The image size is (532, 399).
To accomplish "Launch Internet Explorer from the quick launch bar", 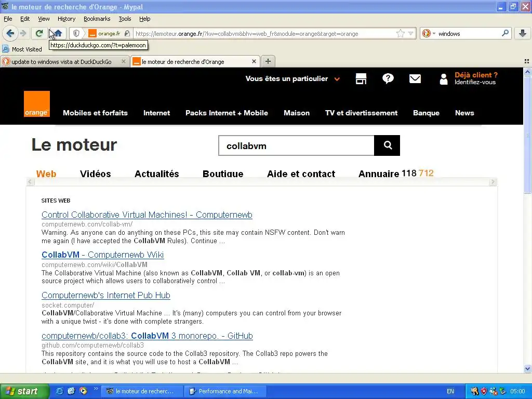I will (x=59, y=391).
